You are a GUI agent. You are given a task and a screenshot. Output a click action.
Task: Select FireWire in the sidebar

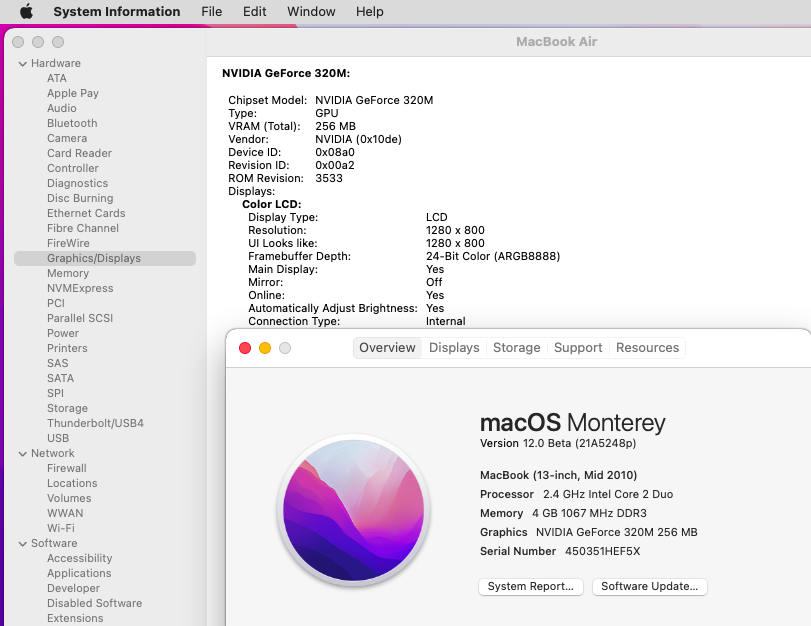(68, 243)
